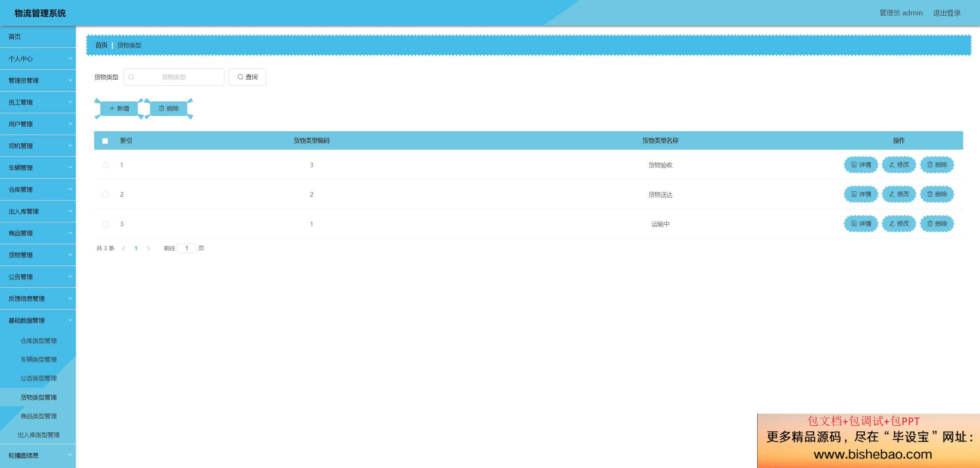Focus the 前往 page number input
The image size is (980, 468).
(x=186, y=248)
